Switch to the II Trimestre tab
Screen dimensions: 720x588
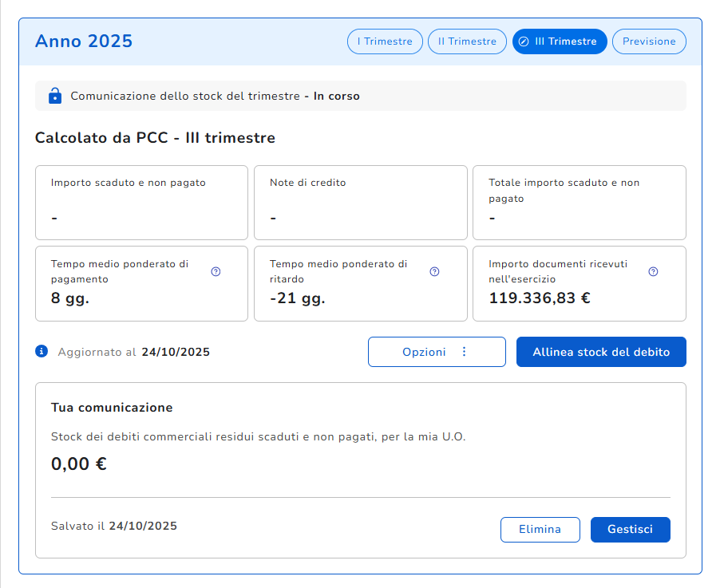467,41
